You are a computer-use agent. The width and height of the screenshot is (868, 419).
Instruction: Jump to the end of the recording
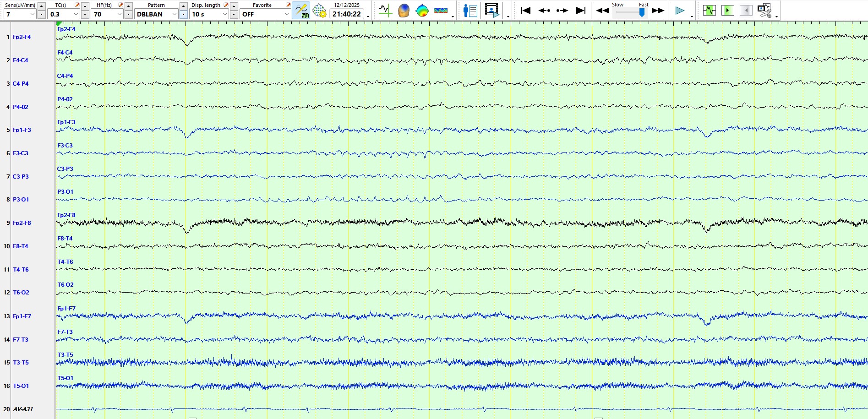click(581, 11)
